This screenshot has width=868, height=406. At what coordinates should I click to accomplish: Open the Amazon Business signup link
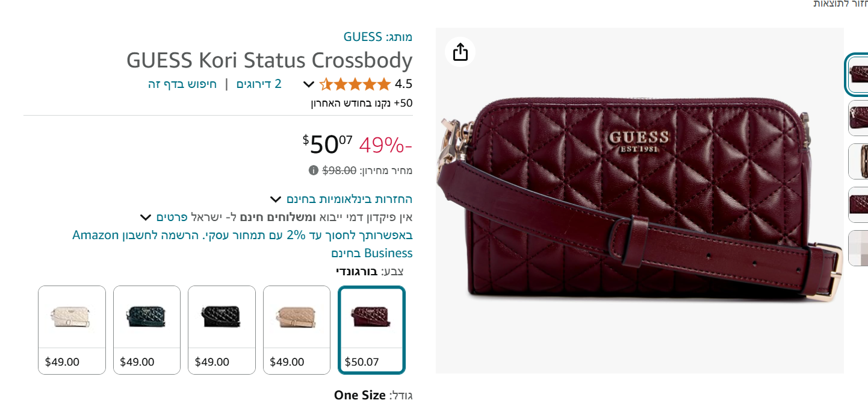(x=242, y=243)
